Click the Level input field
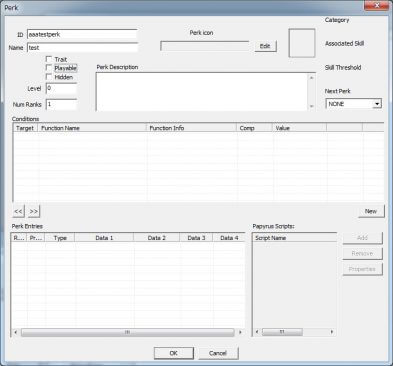393x366 pixels. coord(61,88)
